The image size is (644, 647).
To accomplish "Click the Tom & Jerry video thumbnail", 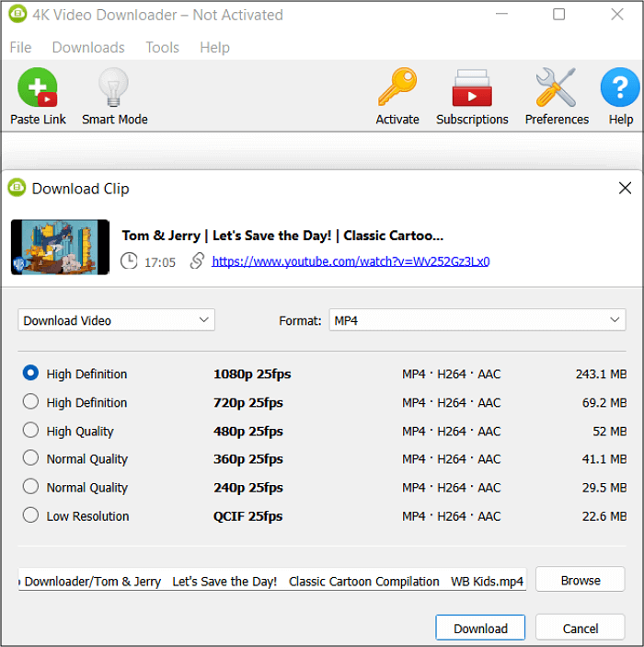I will click(60, 247).
